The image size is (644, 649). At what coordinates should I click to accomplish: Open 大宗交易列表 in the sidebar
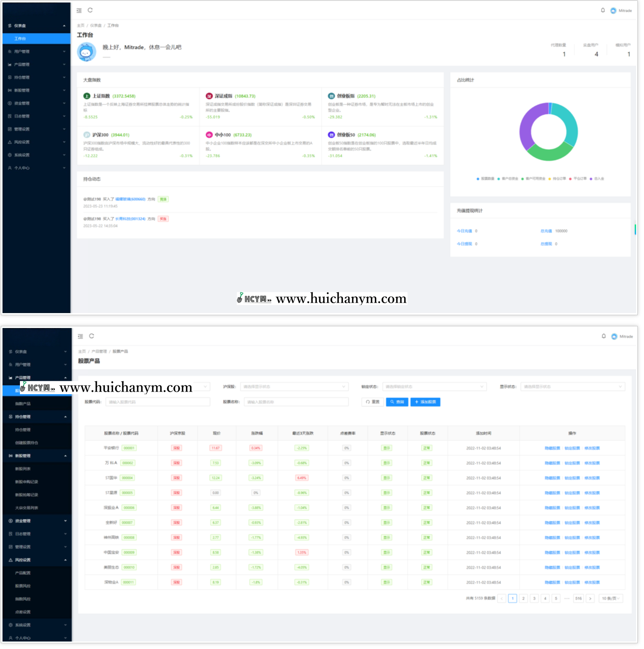click(x=27, y=508)
